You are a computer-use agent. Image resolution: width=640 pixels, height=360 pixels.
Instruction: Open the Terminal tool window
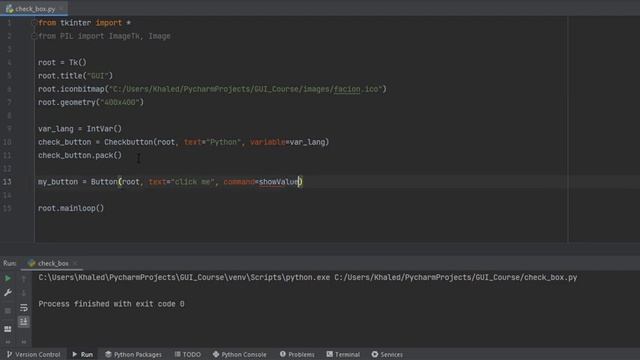tap(343, 354)
